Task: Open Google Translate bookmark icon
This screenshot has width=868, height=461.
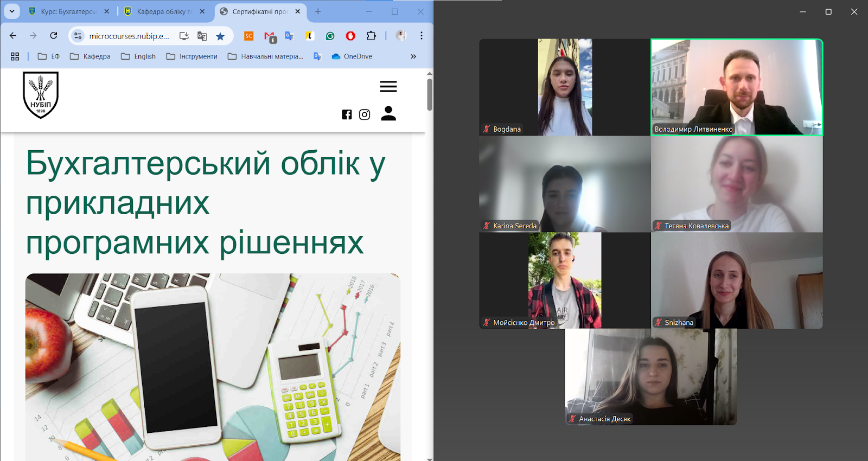Action: (x=317, y=56)
